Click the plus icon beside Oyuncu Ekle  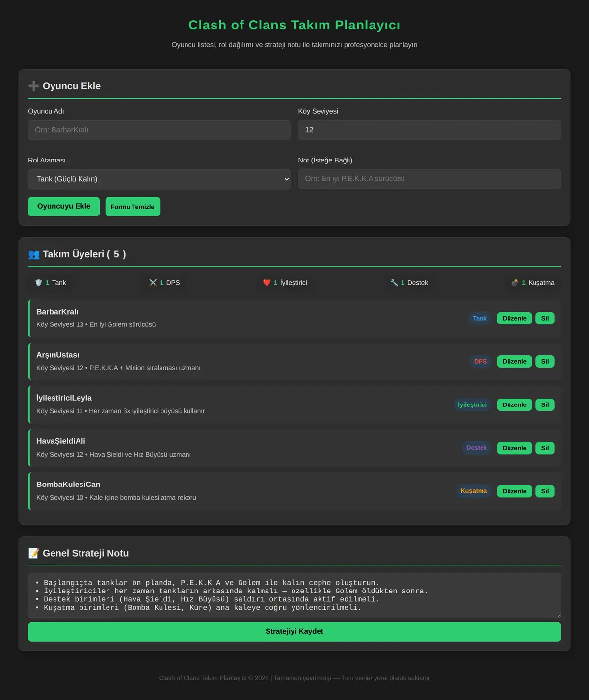34,86
